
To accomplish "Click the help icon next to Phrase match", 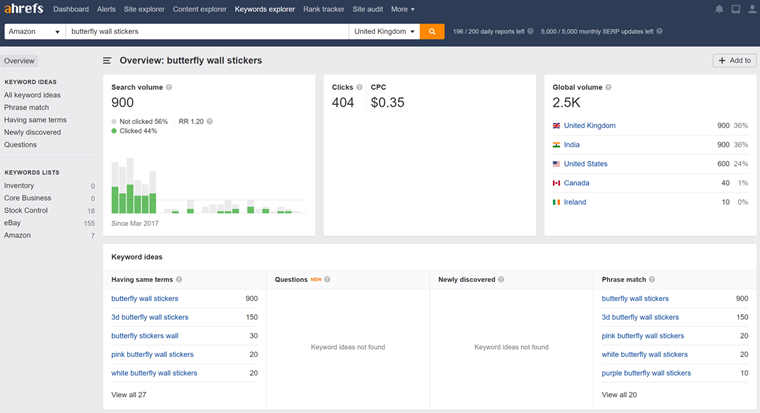I will 652,279.
